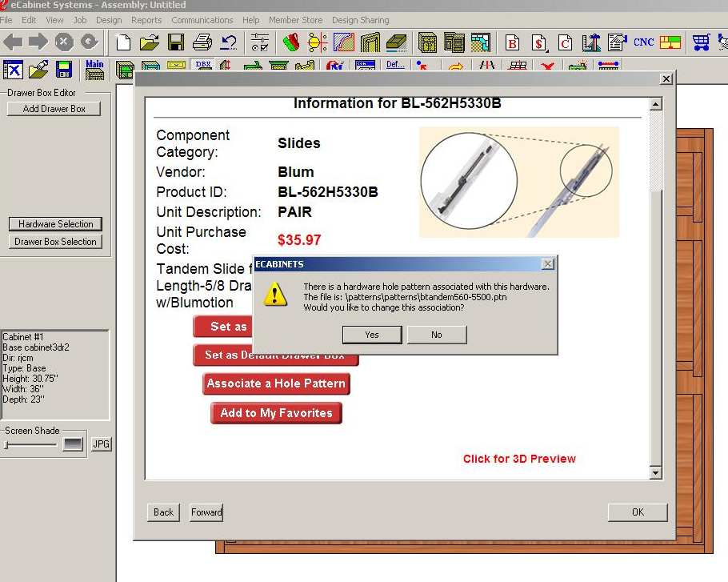The image size is (728, 582).
Task: Click the Screen Shade color swatch
Action: click(x=73, y=444)
